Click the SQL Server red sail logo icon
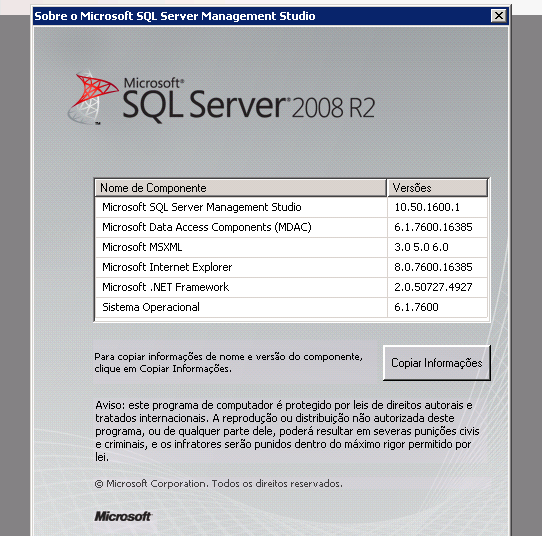 [93, 98]
